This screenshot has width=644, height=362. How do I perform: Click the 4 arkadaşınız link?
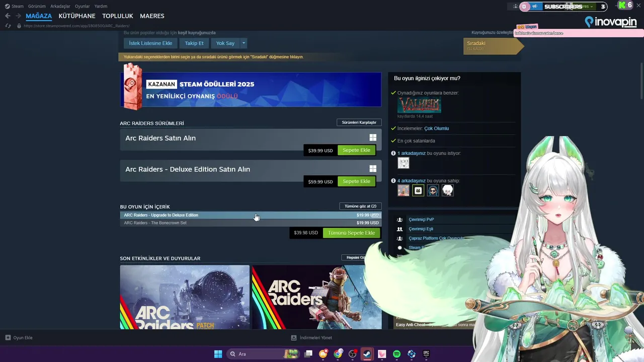[412, 180]
